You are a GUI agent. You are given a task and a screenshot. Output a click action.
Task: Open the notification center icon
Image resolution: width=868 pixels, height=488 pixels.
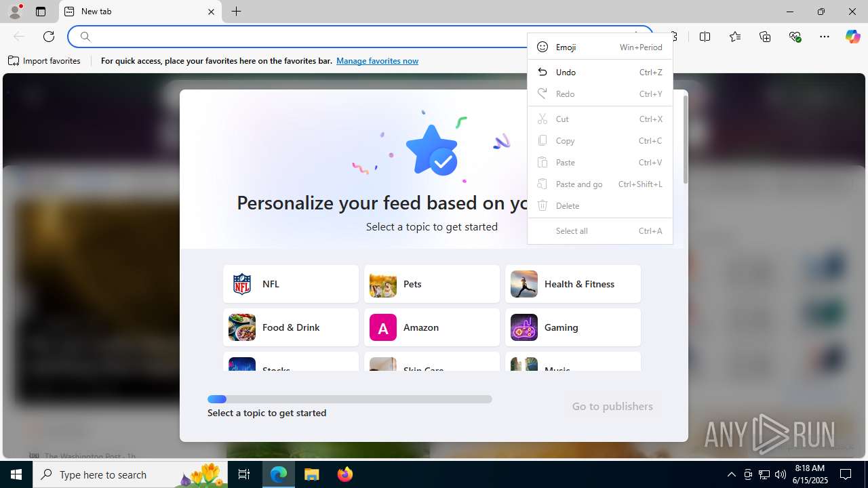coord(846,474)
